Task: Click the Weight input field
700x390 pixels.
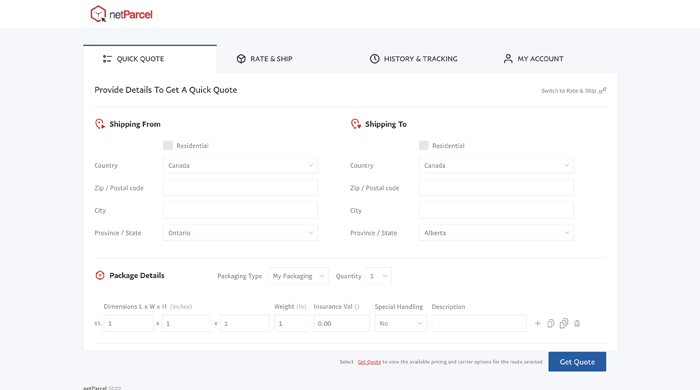Action: coord(292,324)
